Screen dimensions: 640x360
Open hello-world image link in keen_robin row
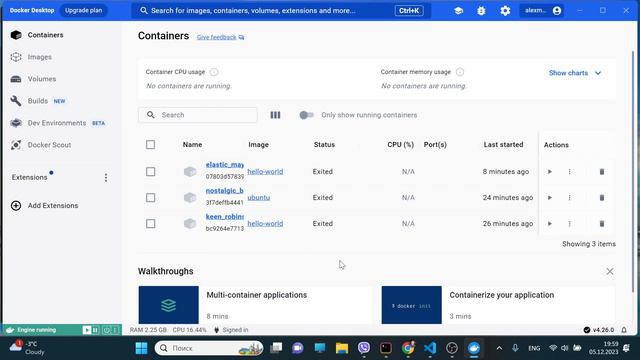(x=265, y=224)
